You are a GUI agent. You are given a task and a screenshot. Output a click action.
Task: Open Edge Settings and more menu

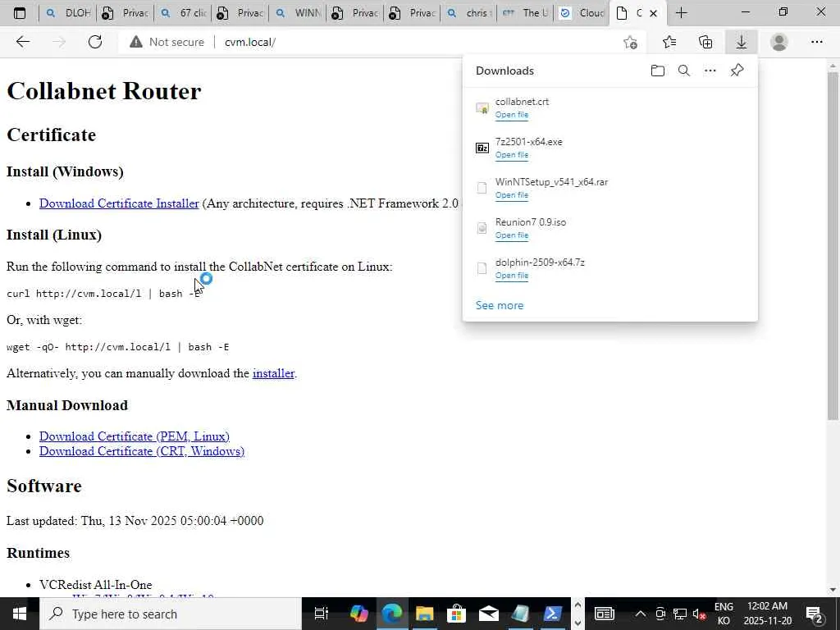(816, 42)
